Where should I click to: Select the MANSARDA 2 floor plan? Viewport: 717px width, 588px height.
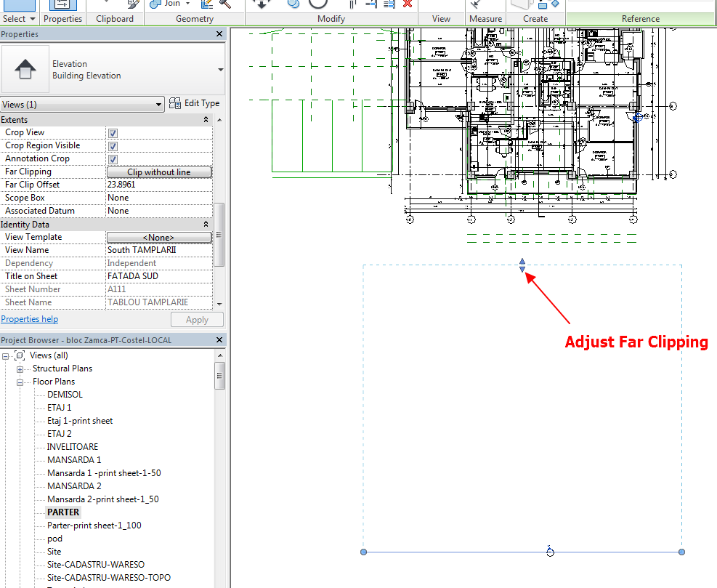click(x=74, y=486)
